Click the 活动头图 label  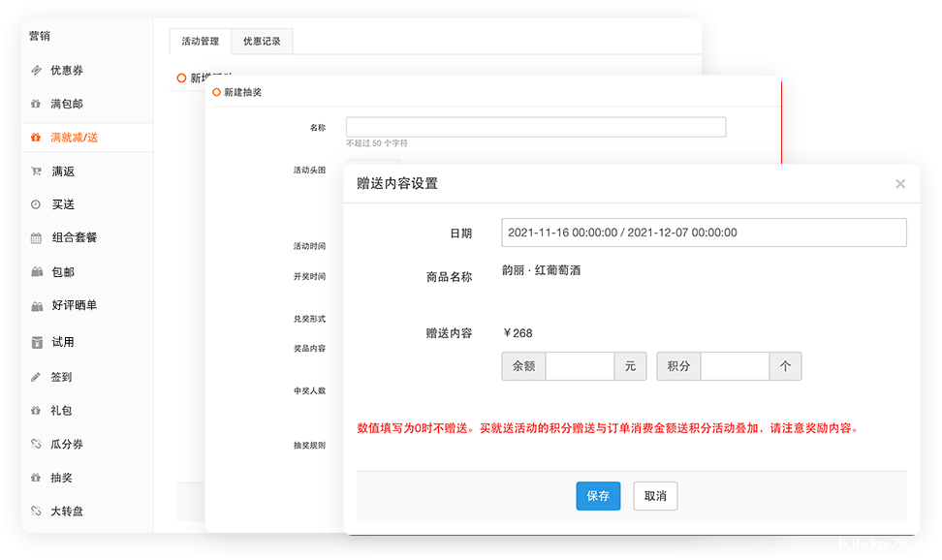309,171
